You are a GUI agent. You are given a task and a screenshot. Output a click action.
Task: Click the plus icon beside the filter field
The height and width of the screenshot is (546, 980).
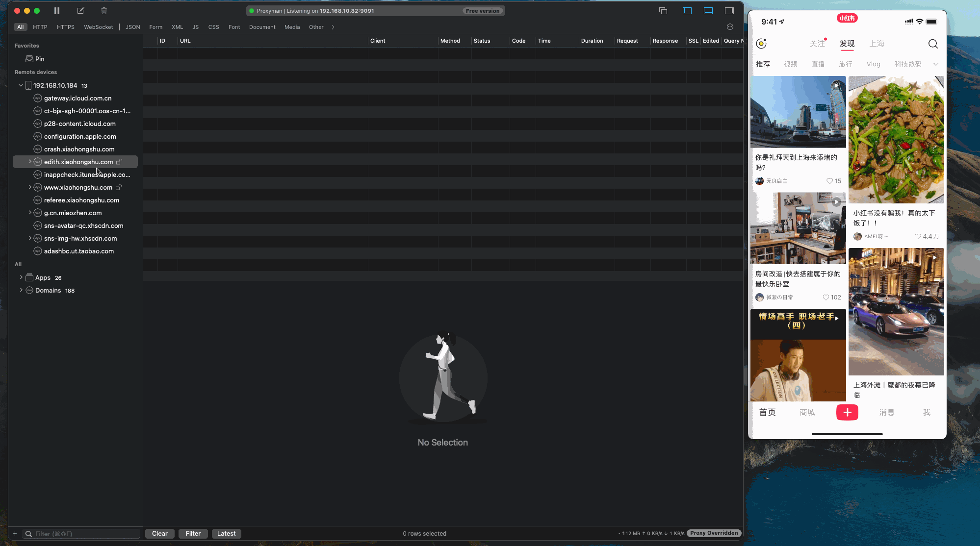pos(15,534)
